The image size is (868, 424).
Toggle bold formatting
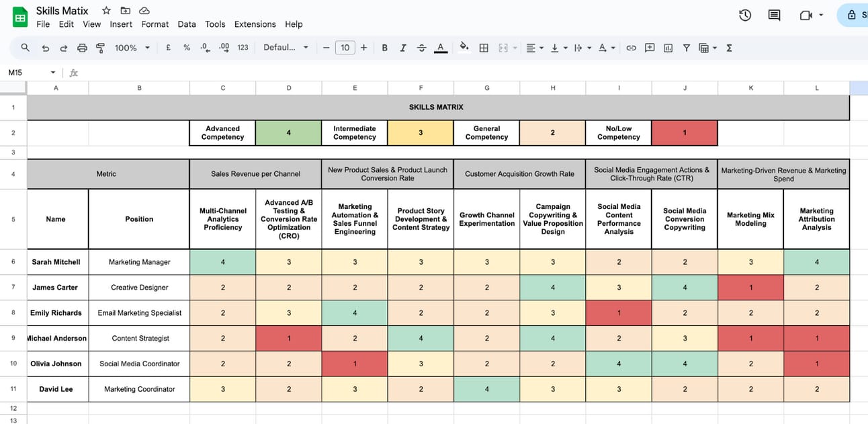pos(385,48)
